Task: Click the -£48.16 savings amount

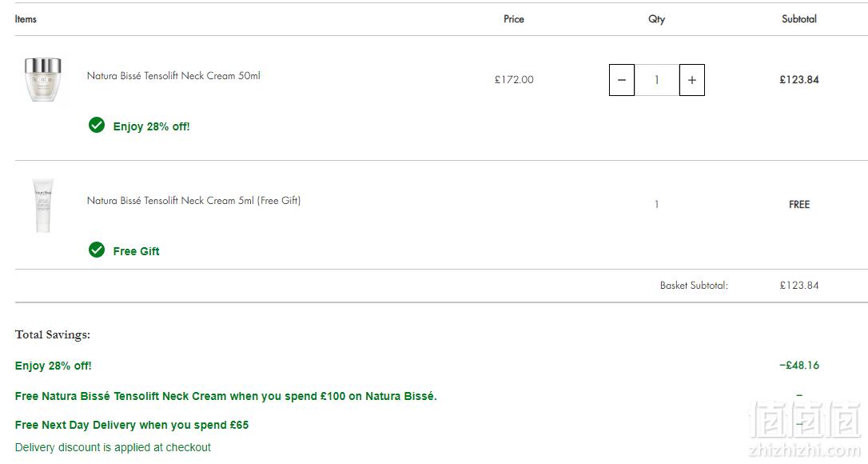Action: click(798, 366)
